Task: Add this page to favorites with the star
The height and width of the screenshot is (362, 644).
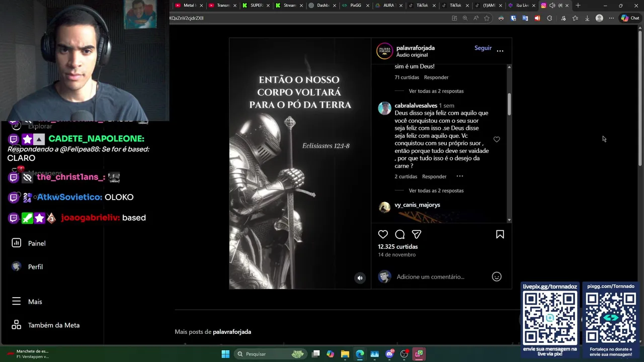Action: [487, 18]
